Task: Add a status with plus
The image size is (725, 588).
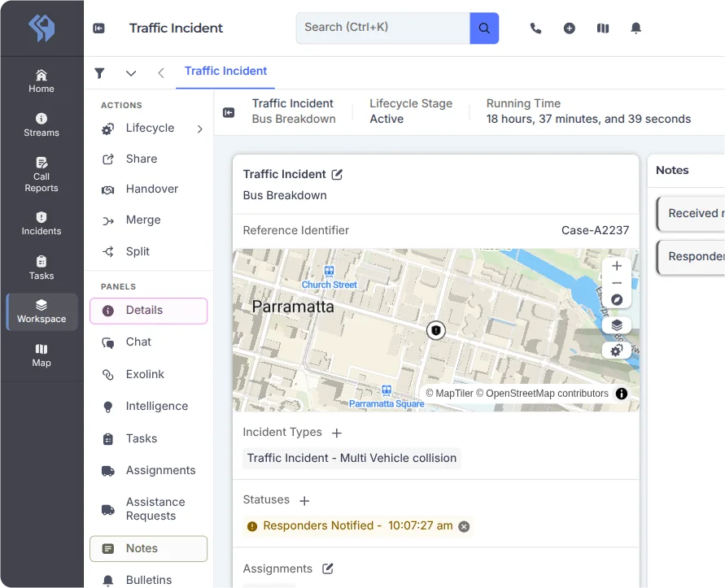Action: click(304, 501)
